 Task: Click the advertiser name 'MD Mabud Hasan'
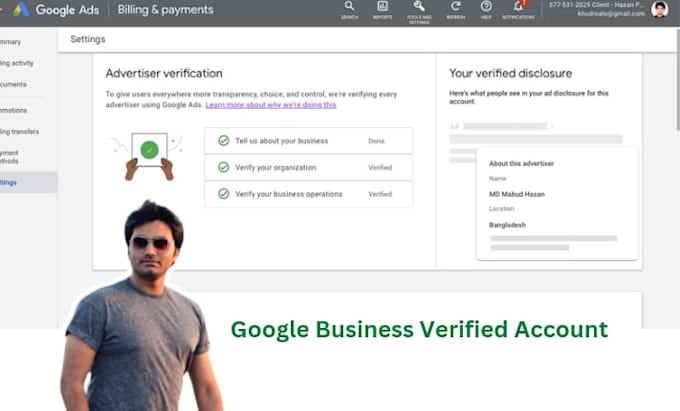click(x=517, y=194)
